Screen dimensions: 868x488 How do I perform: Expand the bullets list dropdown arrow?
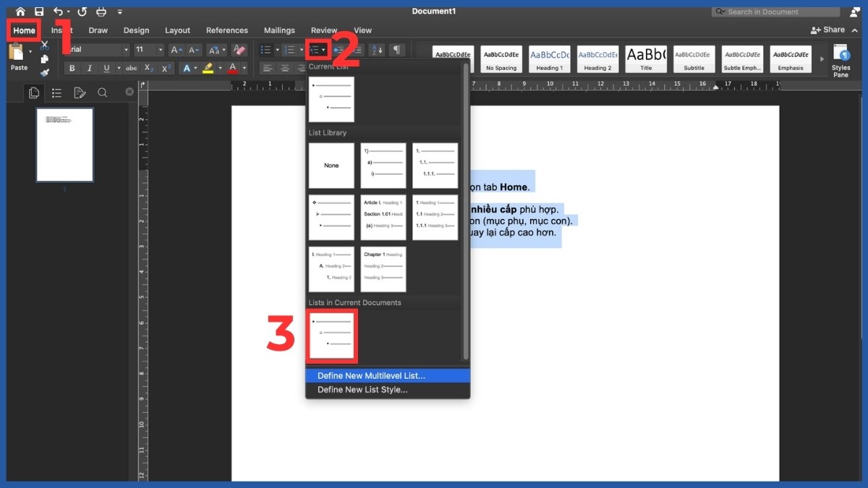pyautogui.click(x=277, y=50)
